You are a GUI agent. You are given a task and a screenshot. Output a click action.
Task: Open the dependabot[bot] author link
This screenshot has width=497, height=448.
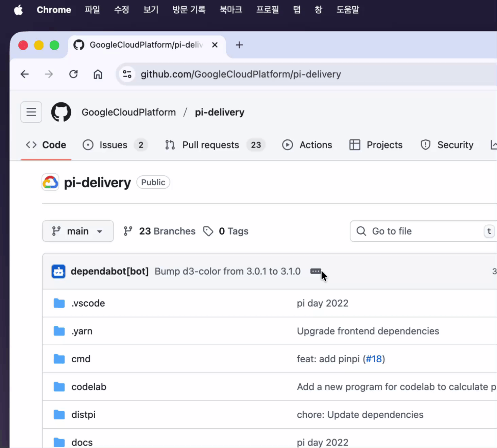pyautogui.click(x=110, y=271)
